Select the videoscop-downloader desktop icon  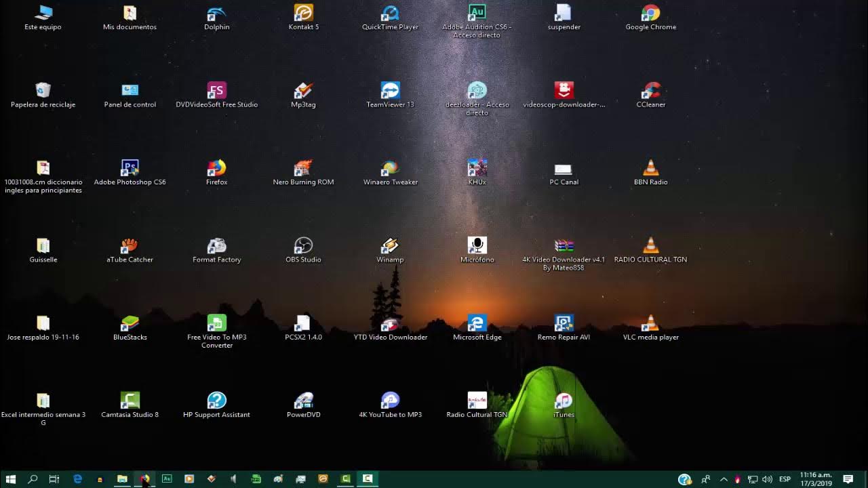[564, 96]
